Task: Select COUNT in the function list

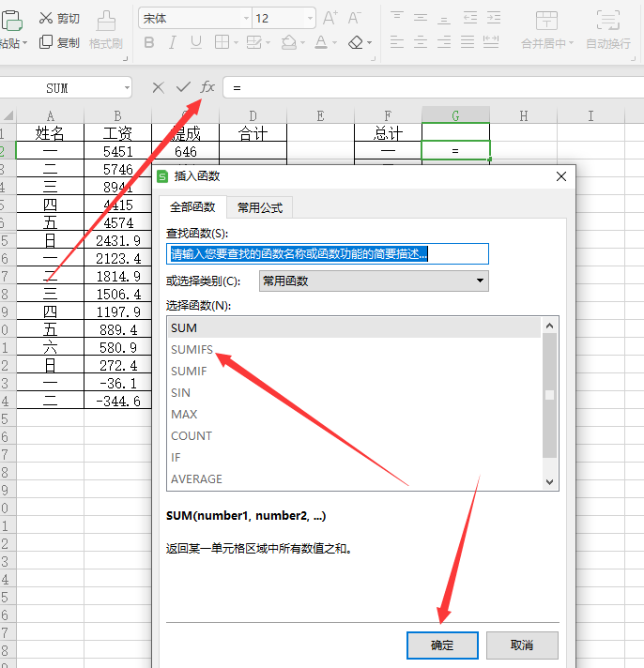Action: coord(354,436)
